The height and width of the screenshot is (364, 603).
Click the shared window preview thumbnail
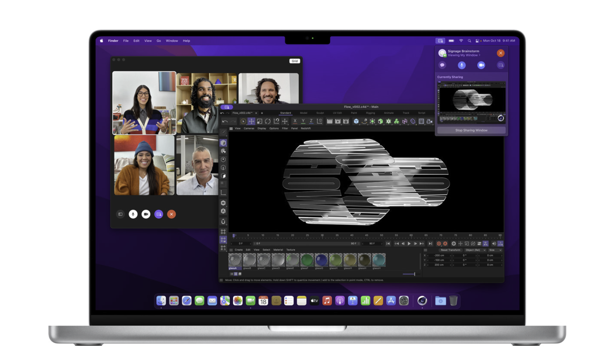click(x=471, y=102)
